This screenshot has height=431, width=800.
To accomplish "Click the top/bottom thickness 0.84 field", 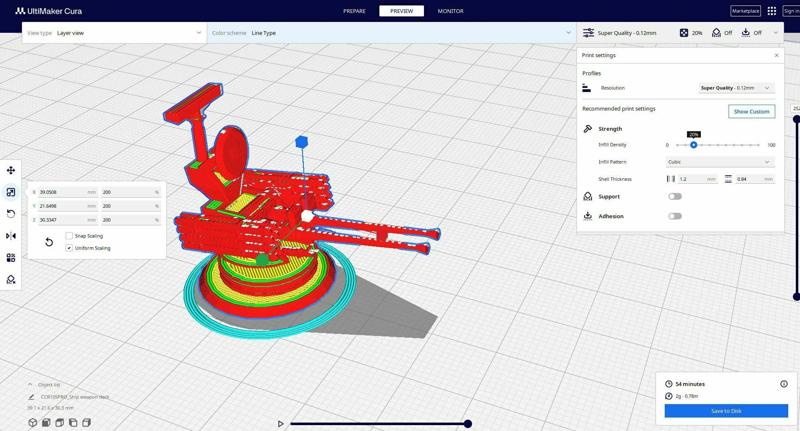I will pos(755,179).
